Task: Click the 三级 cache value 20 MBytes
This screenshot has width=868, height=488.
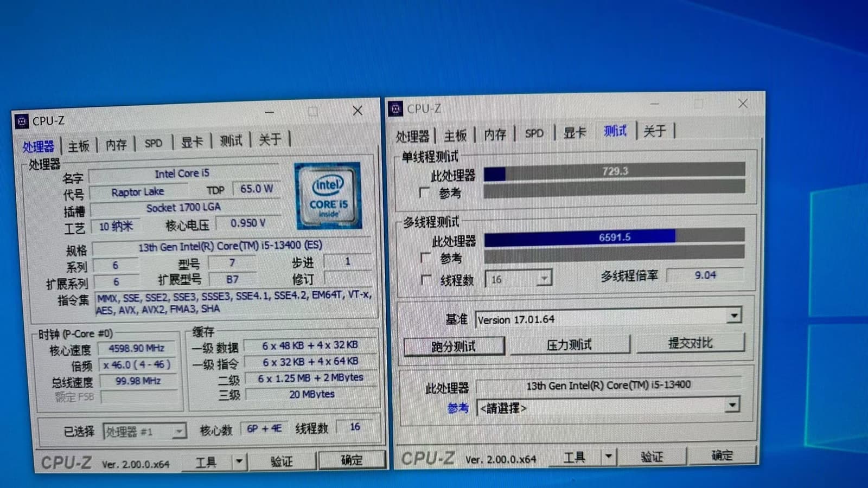Action: [311, 394]
